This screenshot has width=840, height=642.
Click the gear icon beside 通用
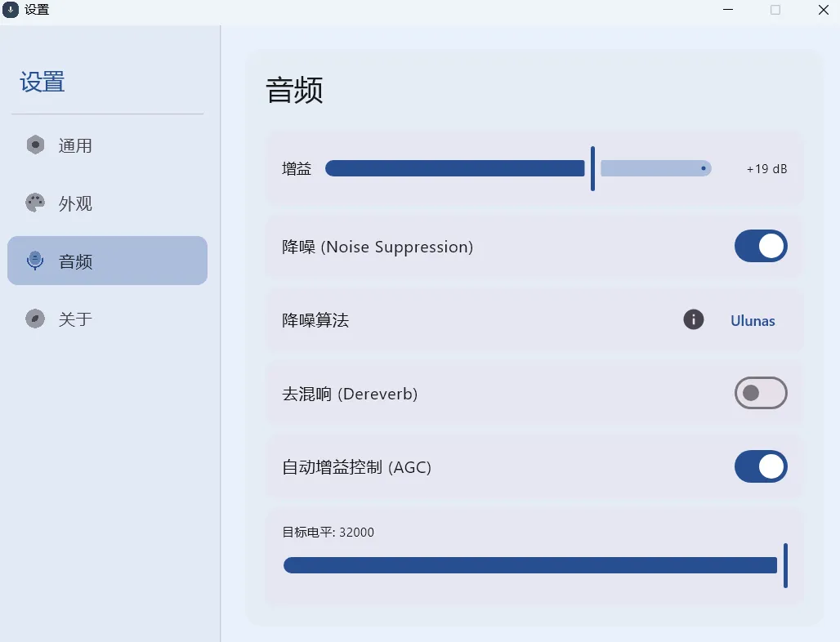(35, 145)
